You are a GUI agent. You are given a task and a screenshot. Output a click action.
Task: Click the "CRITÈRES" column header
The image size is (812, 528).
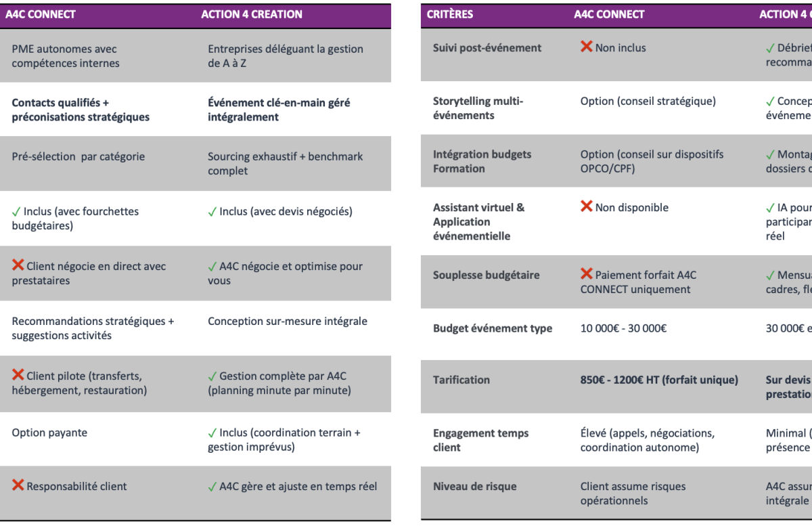[450, 14]
